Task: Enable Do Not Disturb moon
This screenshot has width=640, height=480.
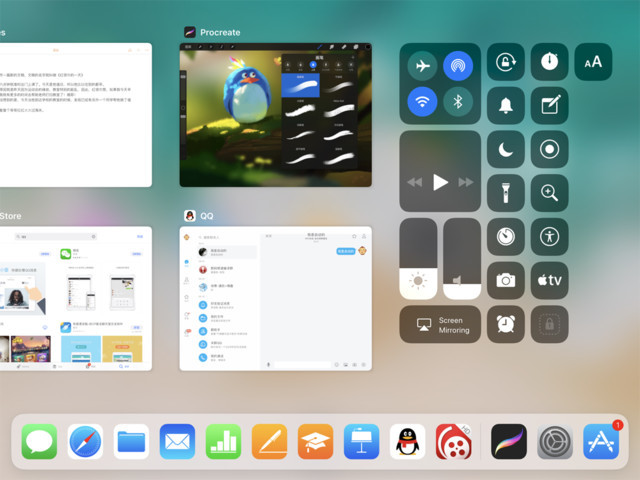Action: pos(506,149)
